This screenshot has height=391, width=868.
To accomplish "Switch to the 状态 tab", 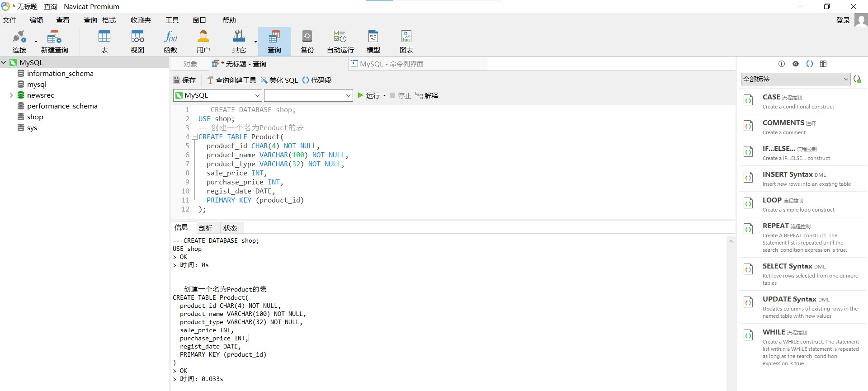I will point(230,228).
